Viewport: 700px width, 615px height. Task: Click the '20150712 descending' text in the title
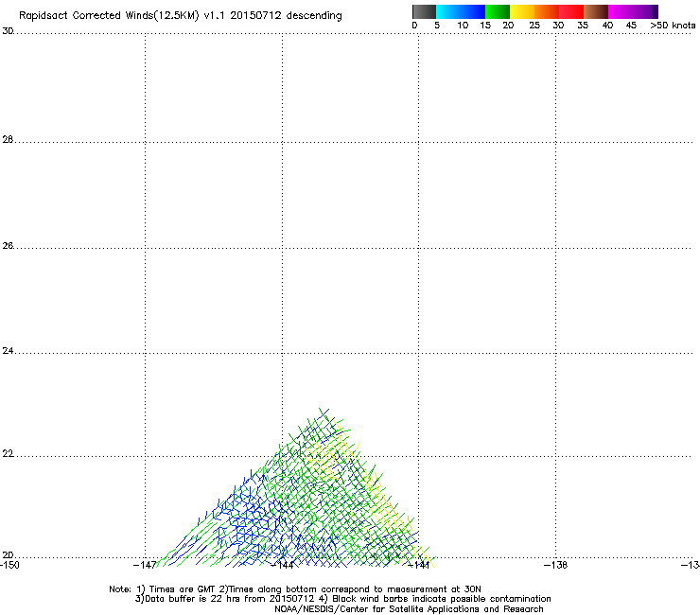pos(287,16)
